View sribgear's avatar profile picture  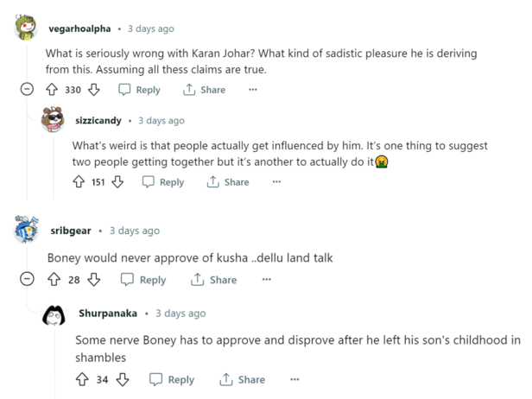(26, 230)
